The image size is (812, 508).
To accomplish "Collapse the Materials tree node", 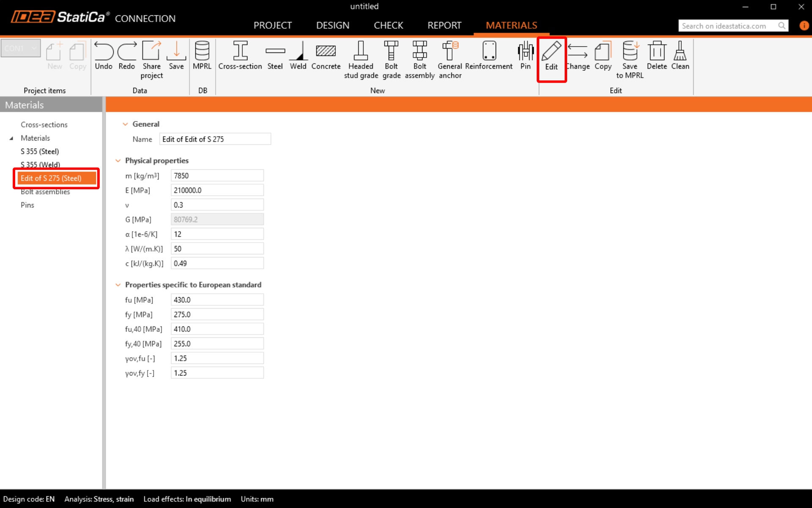I will (11, 138).
